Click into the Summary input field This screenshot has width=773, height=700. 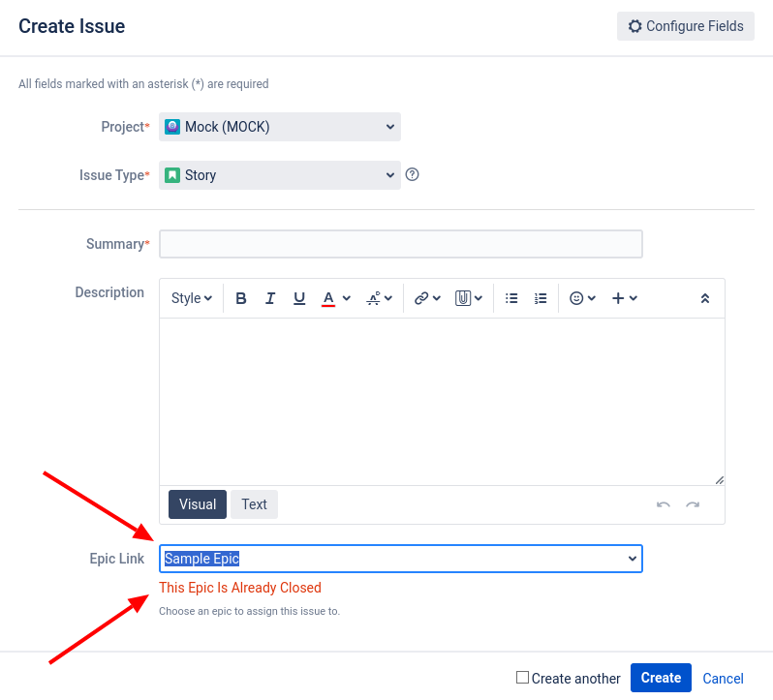pos(401,244)
